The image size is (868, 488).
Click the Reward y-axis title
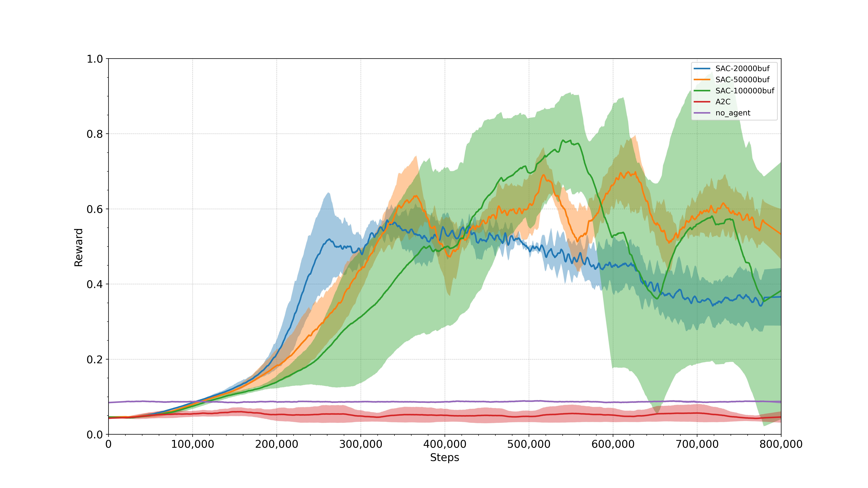click(79, 248)
